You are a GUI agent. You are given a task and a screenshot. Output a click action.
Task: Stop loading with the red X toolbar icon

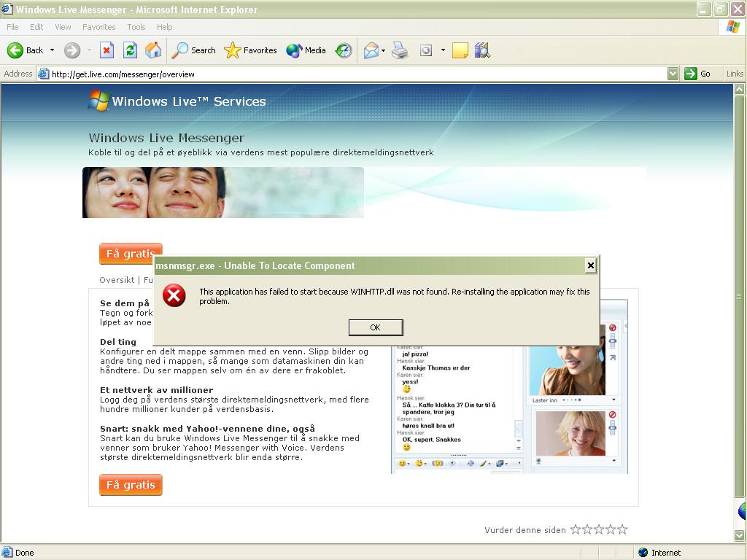(107, 50)
